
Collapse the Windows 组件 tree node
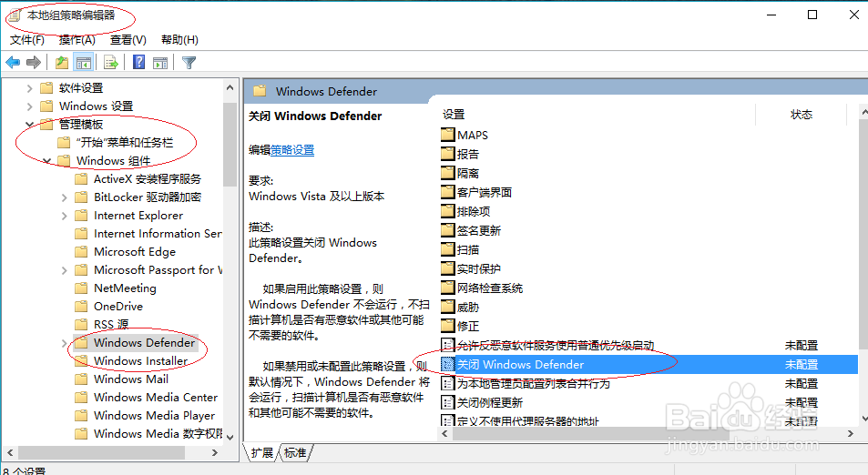click(47, 161)
